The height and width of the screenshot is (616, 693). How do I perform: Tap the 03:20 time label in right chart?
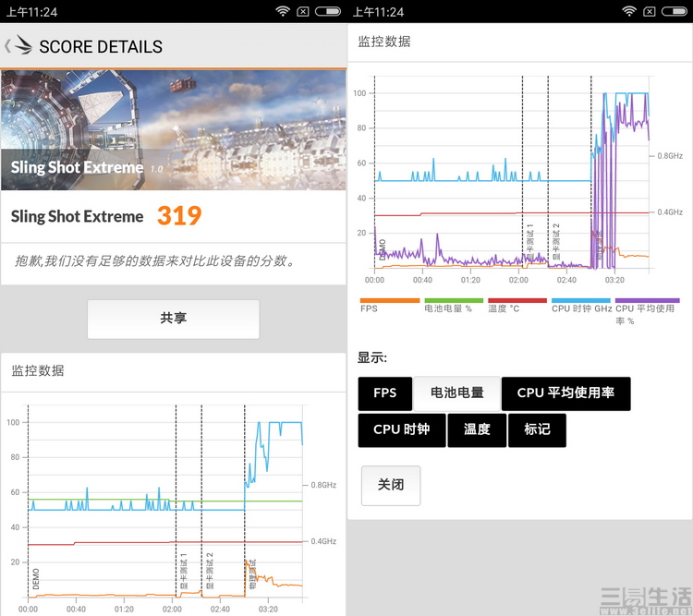pos(614,280)
